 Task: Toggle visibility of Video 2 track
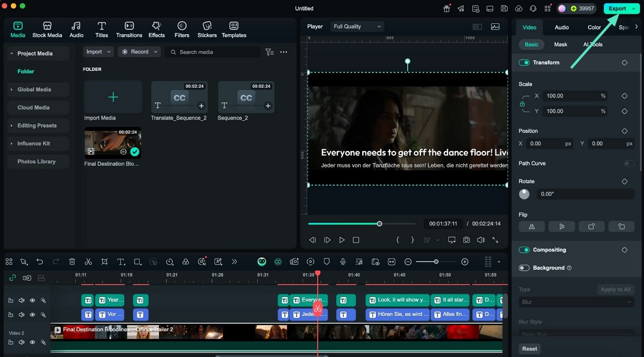[x=32, y=342]
